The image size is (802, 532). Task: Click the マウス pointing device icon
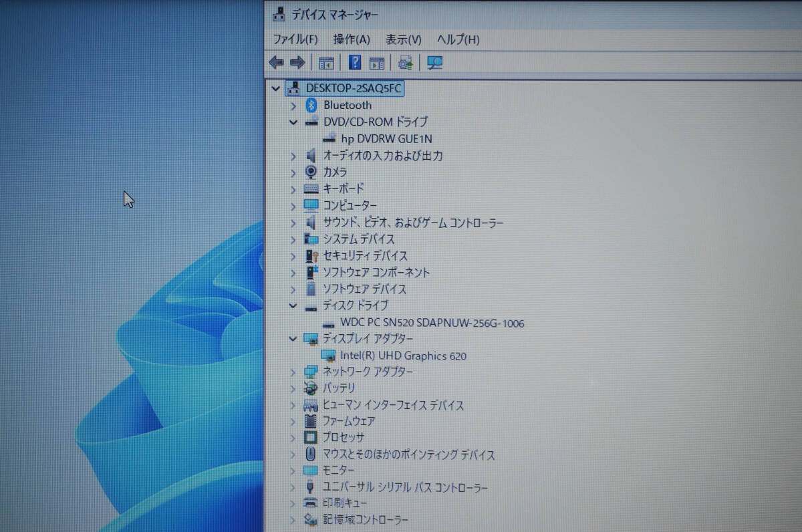[x=311, y=454]
